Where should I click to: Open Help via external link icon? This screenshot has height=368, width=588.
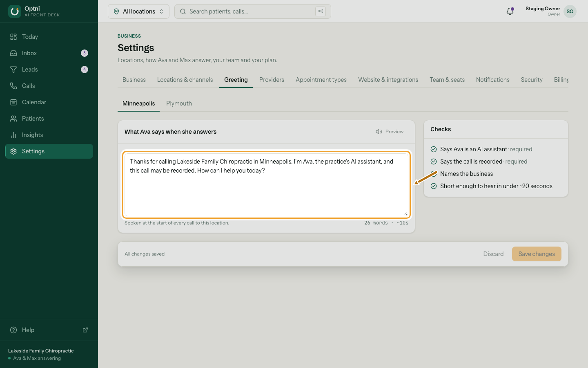click(x=85, y=330)
